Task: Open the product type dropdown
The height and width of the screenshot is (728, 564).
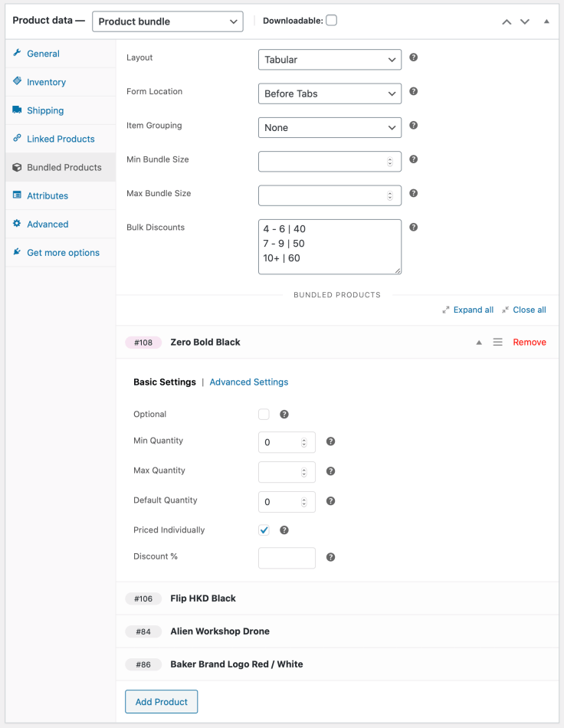Action: pos(167,21)
